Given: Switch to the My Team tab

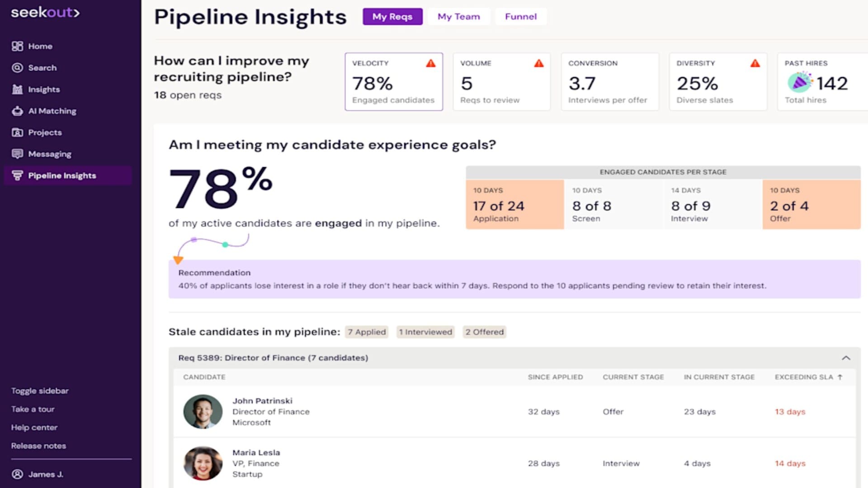Looking at the screenshot, I should coord(458,17).
